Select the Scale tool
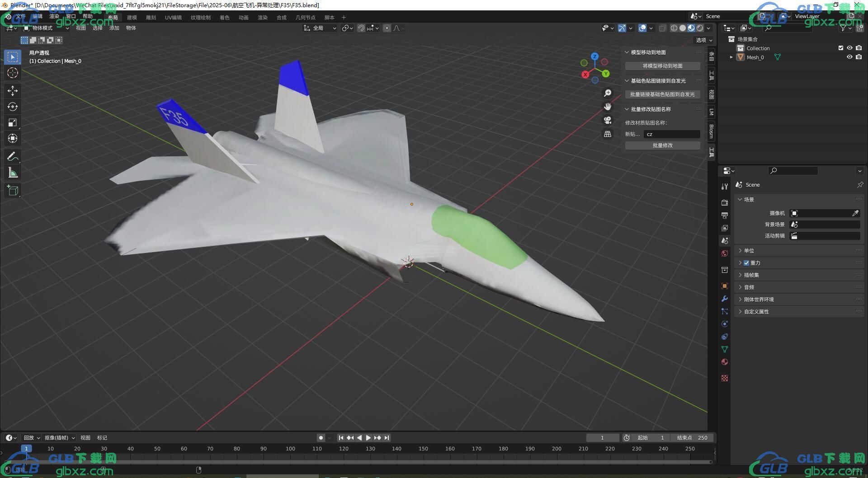This screenshot has width=868, height=478. (x=13, y=122)
